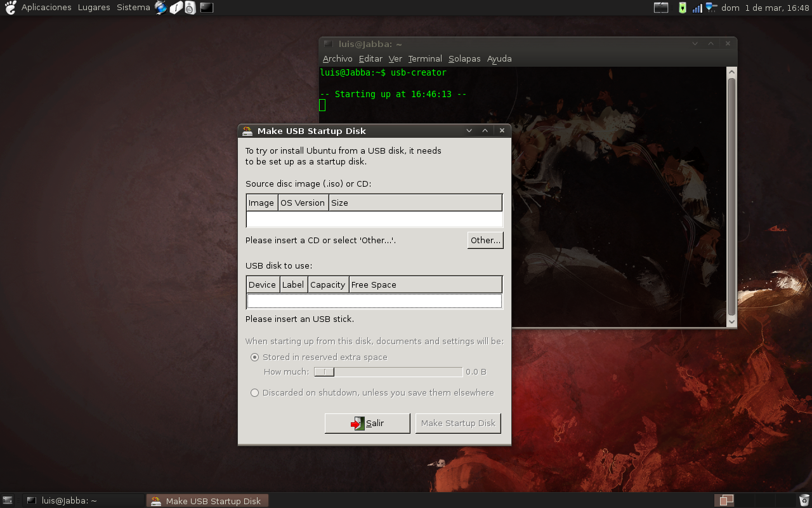The height and width of the screenshot is (508, 812).
Task: Click the show desktop icon in bottom panel
Action: point(8,500)
